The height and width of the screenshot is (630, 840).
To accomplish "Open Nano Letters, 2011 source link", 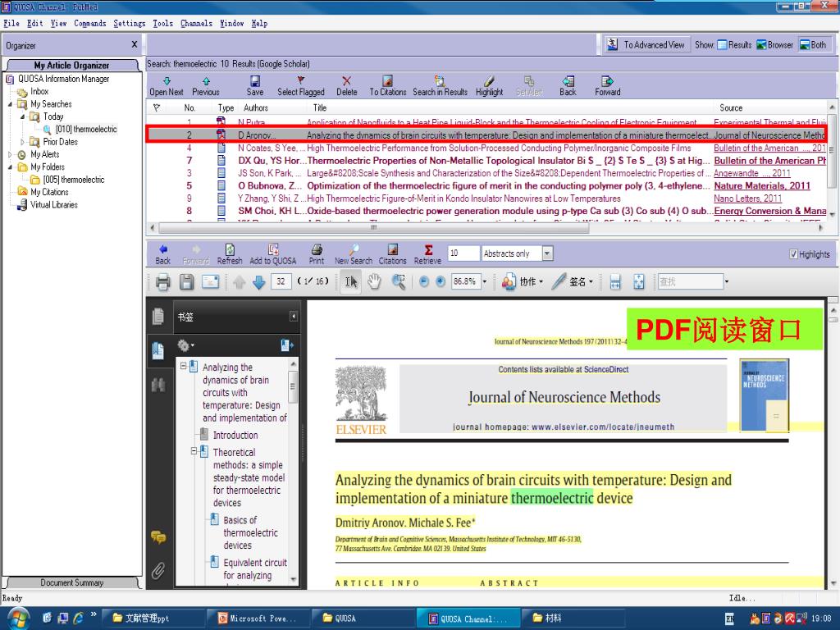I will click(748, 199).
